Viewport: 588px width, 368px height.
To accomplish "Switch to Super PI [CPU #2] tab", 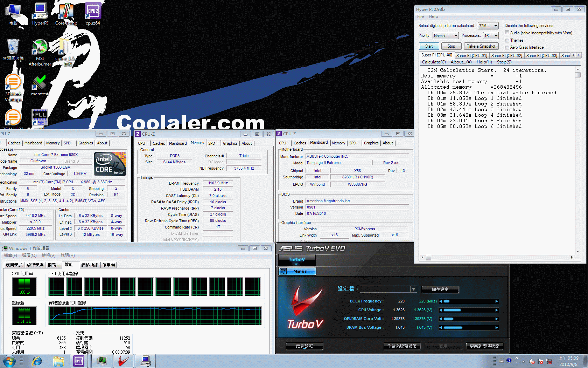I will tap(506, 56).
